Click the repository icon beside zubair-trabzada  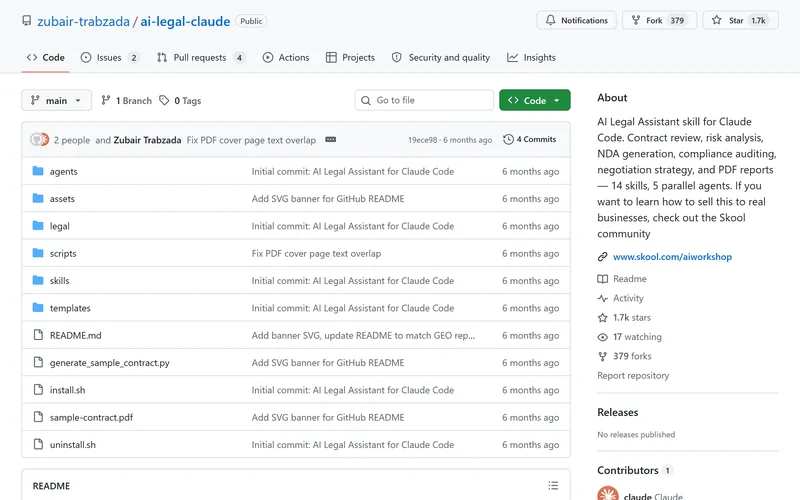(27, 21)
